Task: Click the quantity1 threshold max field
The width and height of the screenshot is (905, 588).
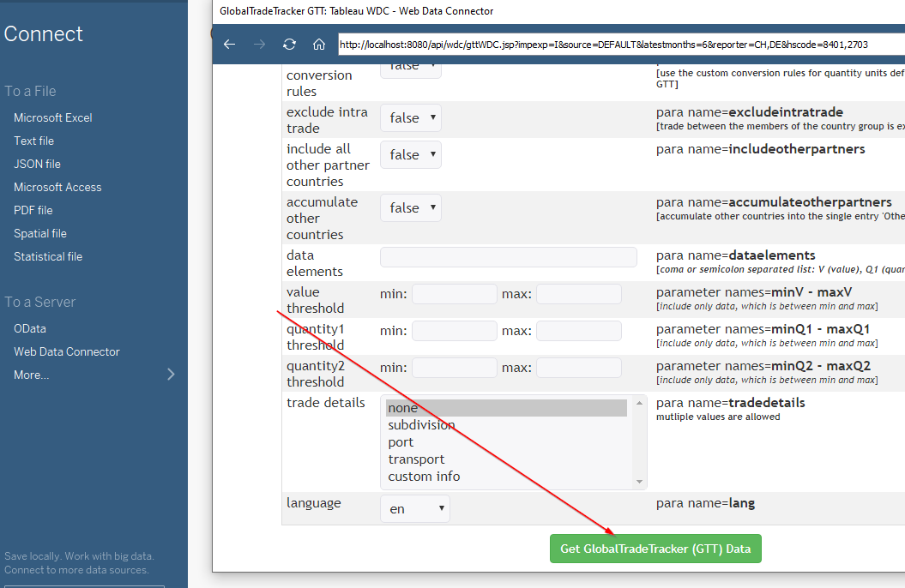Action: [x=579, y=331]
